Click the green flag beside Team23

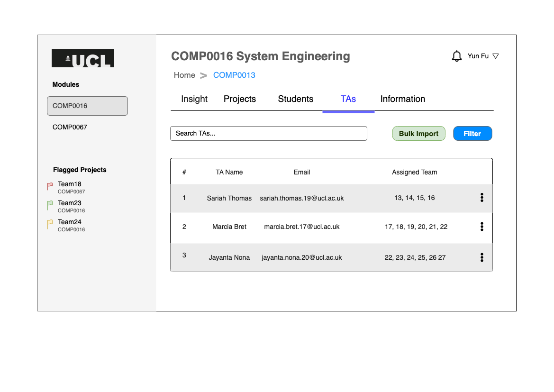tap(50, 205)
